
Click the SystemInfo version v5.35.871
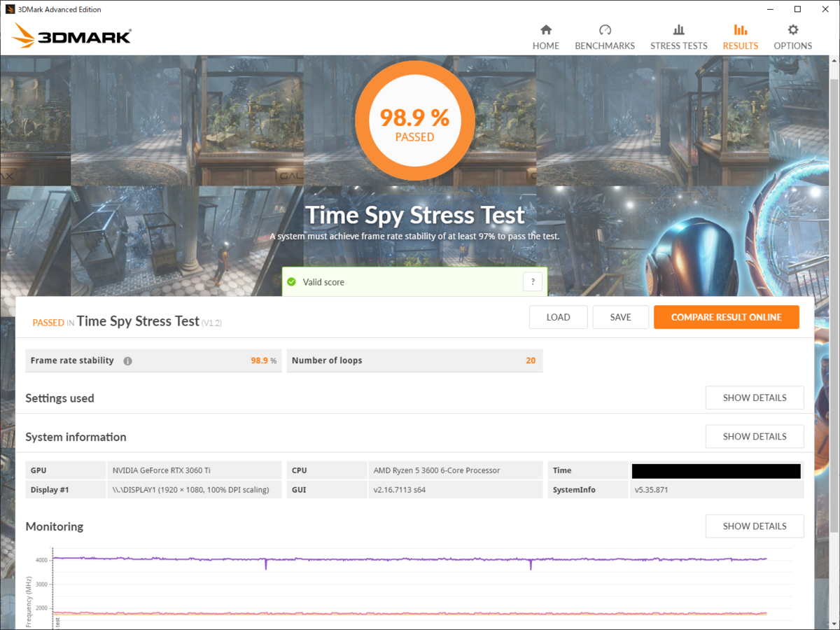(651, 490)
